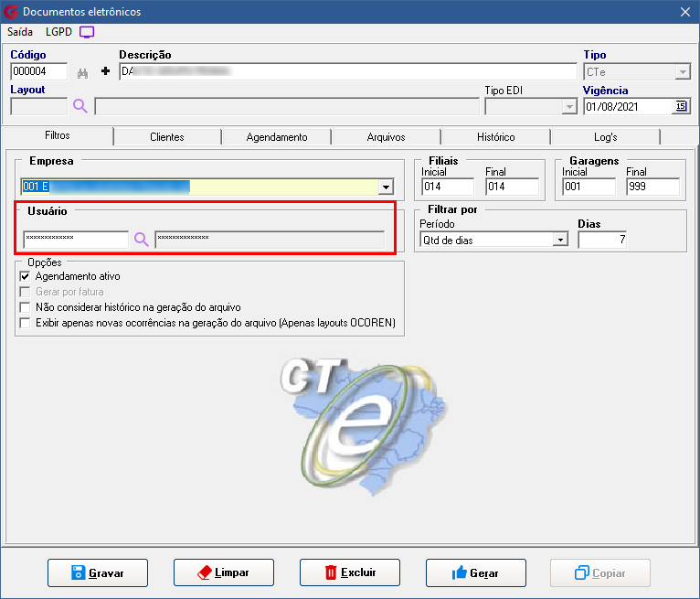Viewport: 700px width, 599px height.
Task: Open the Tipo dropdown showing CTe
Action: pyautogui.click(x=683, y=72)
